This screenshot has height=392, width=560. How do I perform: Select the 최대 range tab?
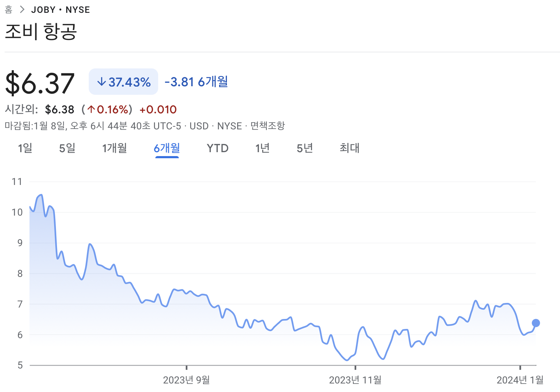point(349,148)
